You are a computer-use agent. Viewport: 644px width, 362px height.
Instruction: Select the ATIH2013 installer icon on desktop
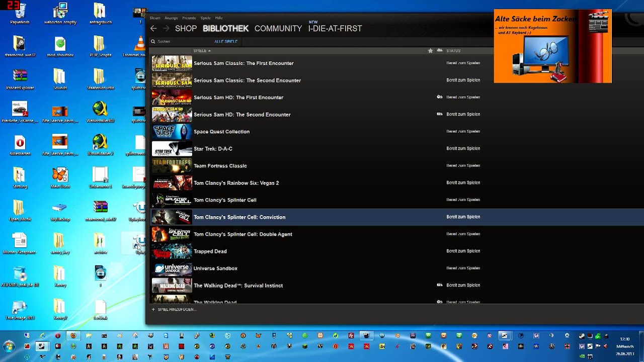point(20,277)
